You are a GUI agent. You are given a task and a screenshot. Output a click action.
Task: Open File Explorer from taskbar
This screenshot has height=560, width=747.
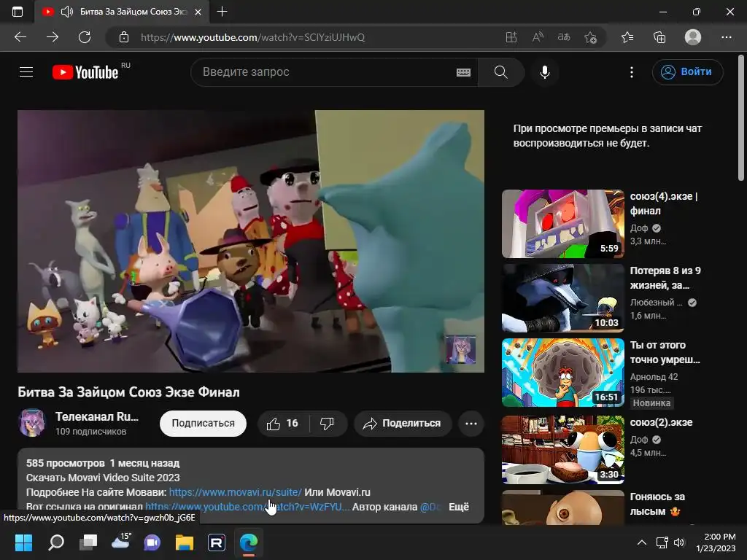pos(185,542)
